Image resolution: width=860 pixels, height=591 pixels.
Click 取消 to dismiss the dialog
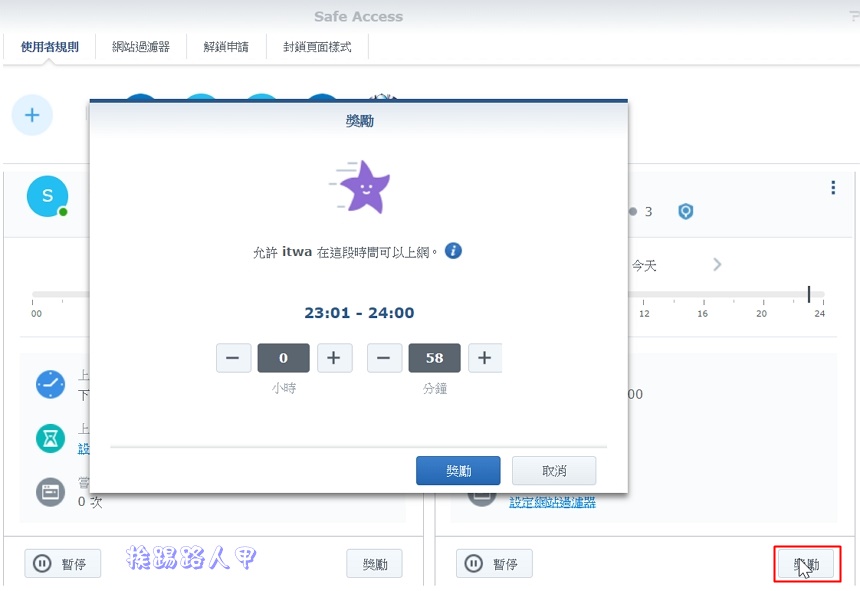[554, 470]
